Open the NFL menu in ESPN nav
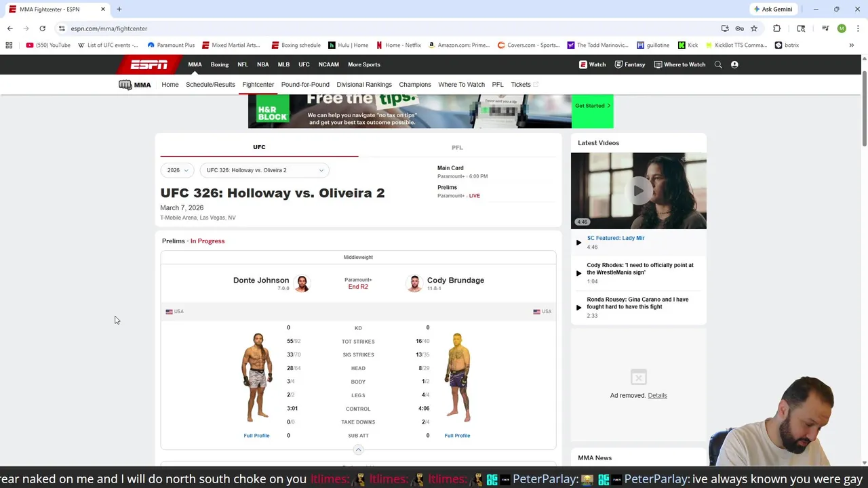Image resolution: width=868 pixels, height=488 pixels. (x=243, y=64)
